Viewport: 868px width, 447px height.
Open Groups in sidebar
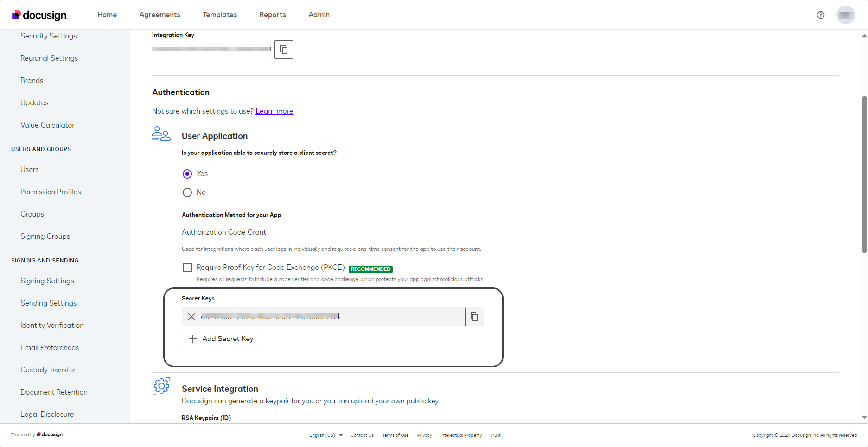coord(32,214)
